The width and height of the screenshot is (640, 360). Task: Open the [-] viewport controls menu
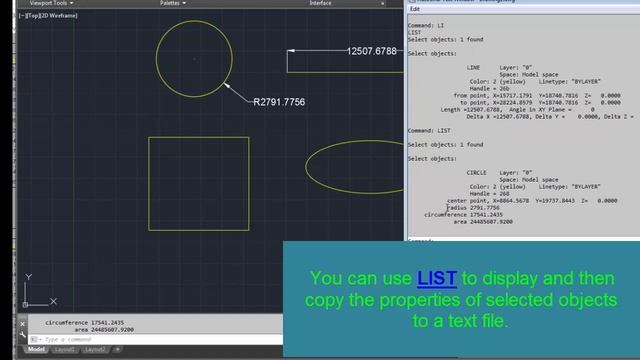(22, 16)
